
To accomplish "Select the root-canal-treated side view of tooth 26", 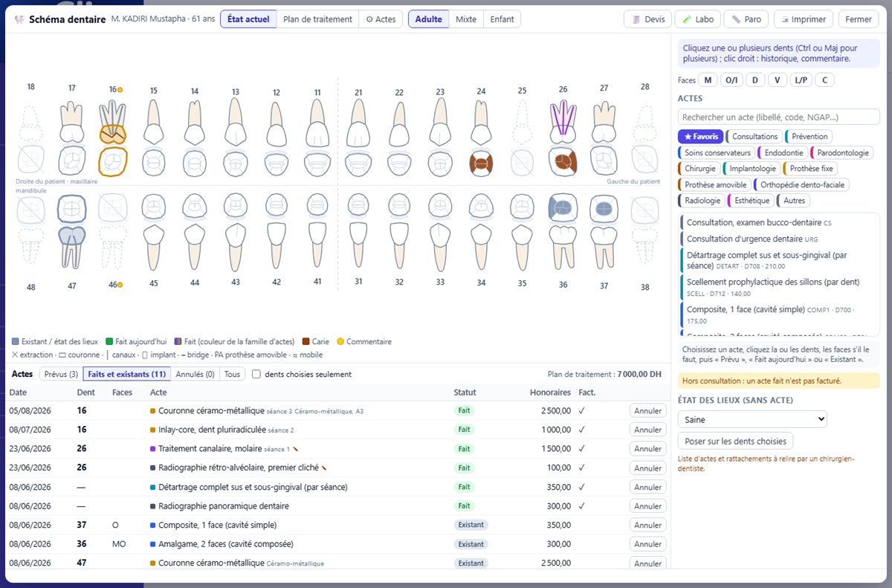I will [x=563, y=123].
